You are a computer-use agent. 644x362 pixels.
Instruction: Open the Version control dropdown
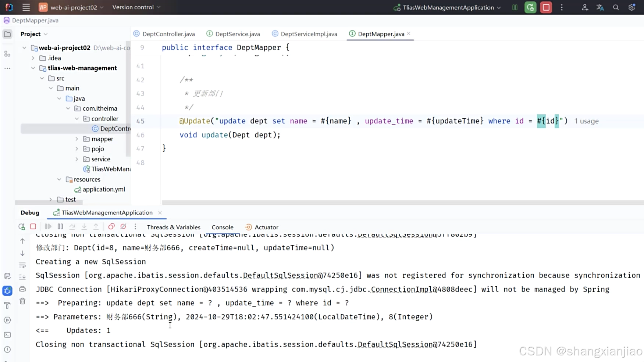click(x=136, y=7)
